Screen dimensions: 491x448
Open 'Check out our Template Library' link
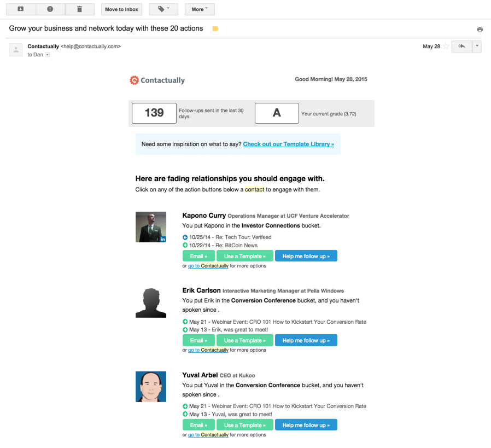[288, 144]
